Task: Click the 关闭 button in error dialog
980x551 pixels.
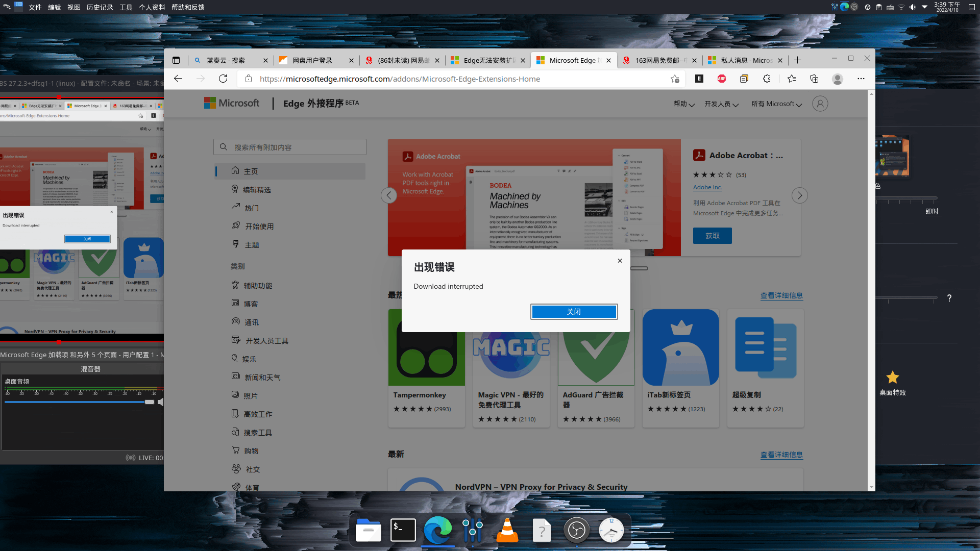Action: 574,312
